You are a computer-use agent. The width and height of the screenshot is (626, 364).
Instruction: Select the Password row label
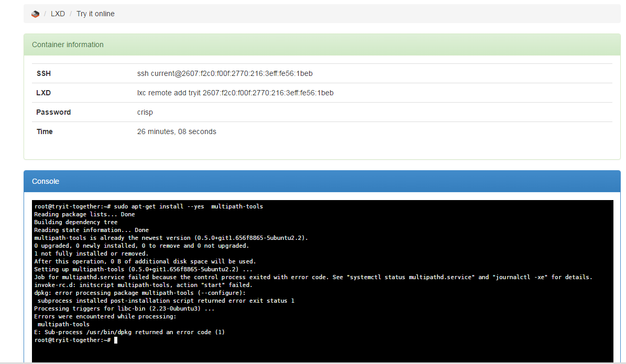(x=53, y=112)
